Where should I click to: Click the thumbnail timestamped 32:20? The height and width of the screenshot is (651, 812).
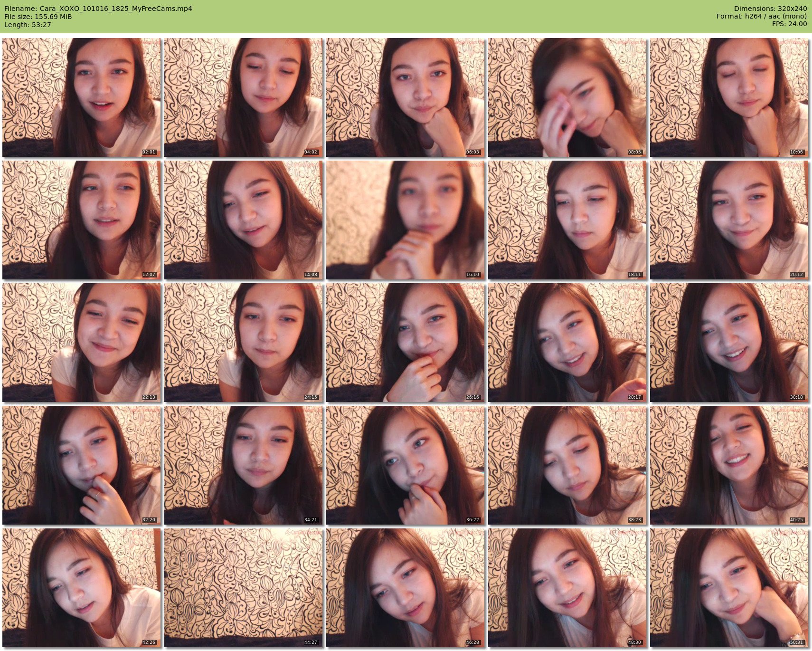81,465
